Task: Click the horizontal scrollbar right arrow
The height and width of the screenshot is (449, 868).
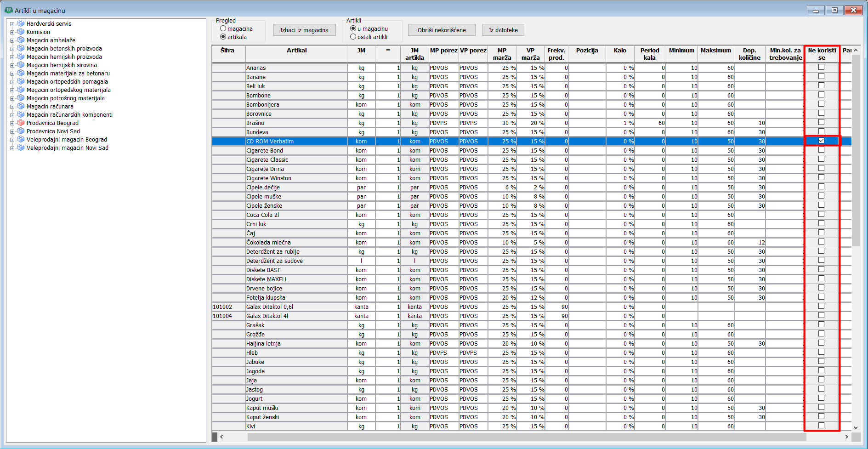Action: pos(846,437)
